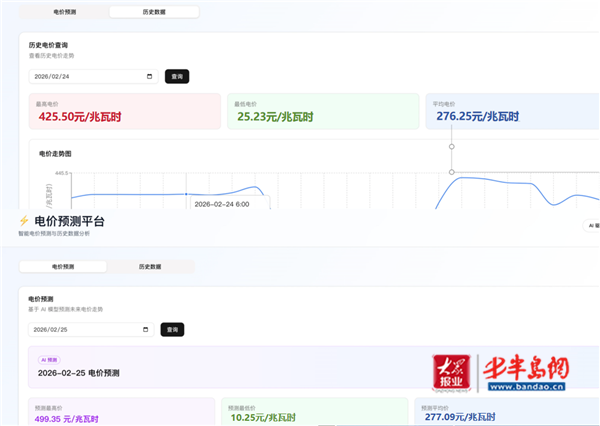Click the lightning bolt platform logo
Viewport: 600px width, 426px height.
coord(24,221)
